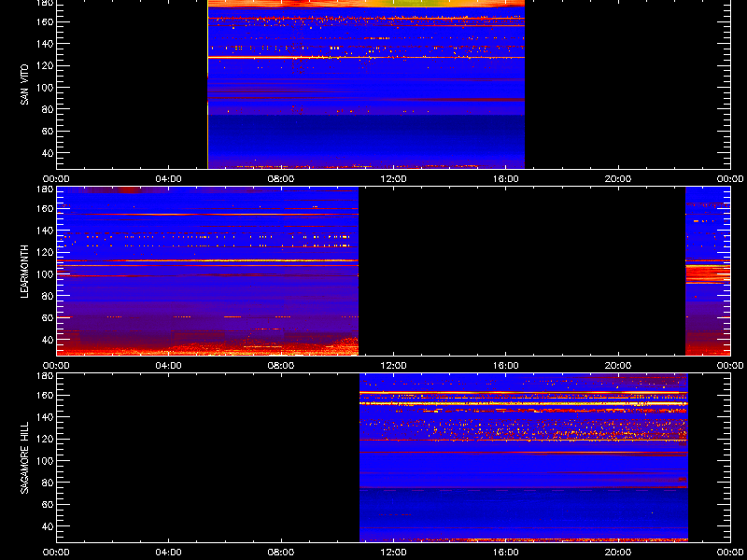Click 120 on the Sagamore Hill frequency axis

46,439
